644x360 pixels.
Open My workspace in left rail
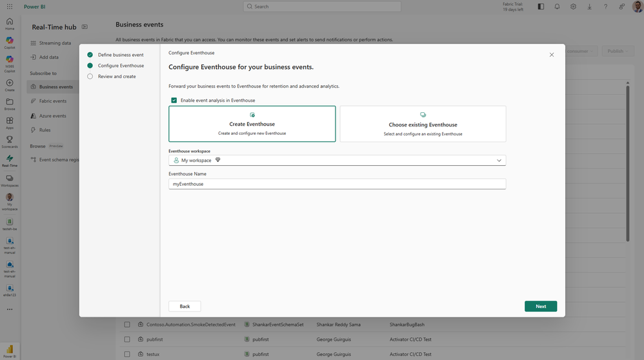pos(10,202)
